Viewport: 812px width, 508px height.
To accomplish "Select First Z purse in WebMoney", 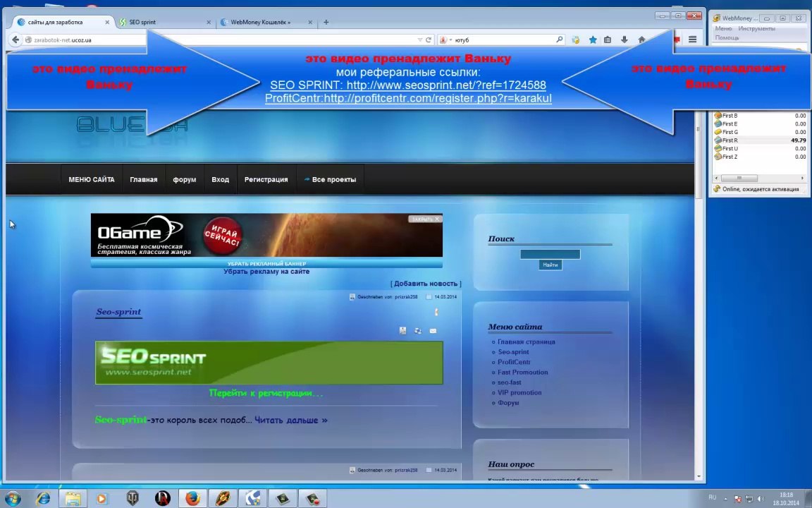I will pos(760,157).
